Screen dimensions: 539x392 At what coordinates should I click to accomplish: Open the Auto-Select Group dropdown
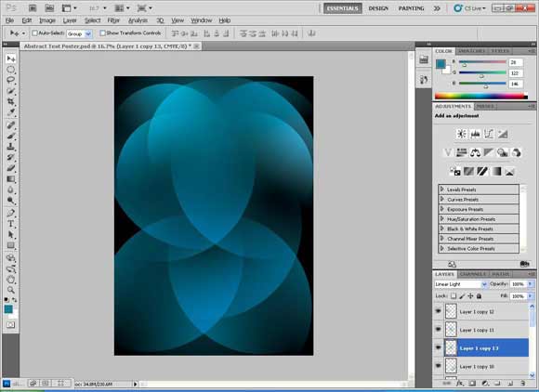pyautogui.click(x=79, y=33)
